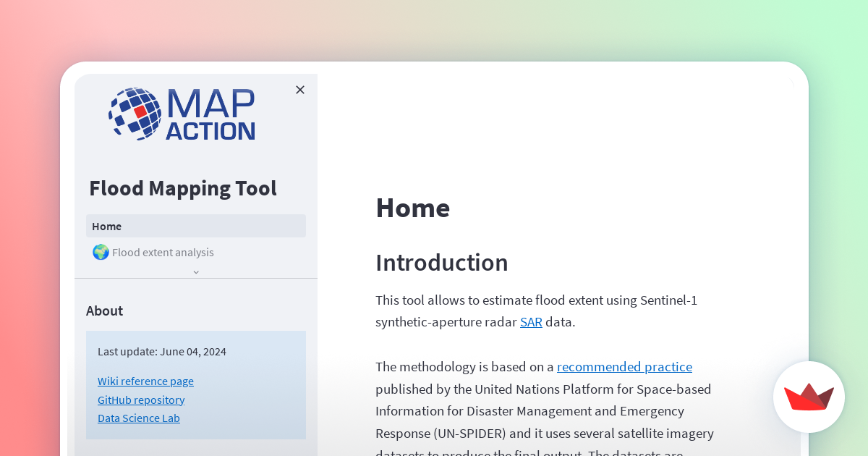Open the Data Science Lab link
The image size is (868, 456).
139,418
